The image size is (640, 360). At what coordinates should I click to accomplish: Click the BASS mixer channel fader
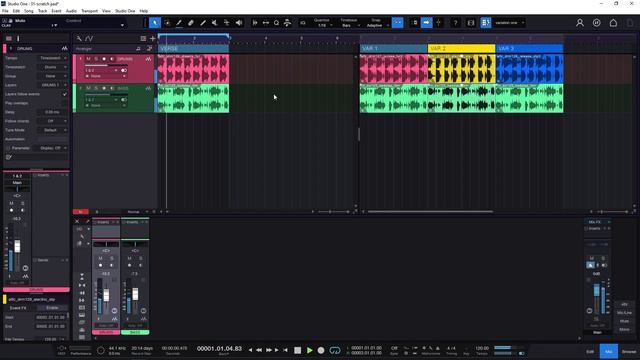click(135, 293)
